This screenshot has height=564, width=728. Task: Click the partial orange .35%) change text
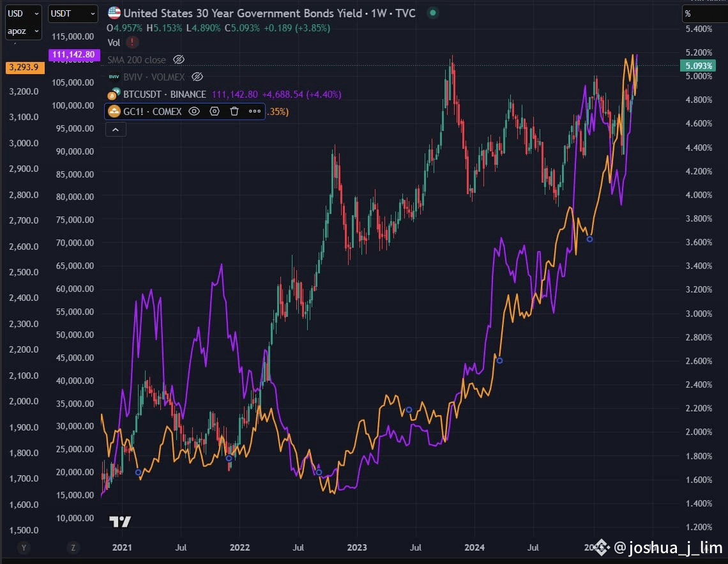point(278,111)
